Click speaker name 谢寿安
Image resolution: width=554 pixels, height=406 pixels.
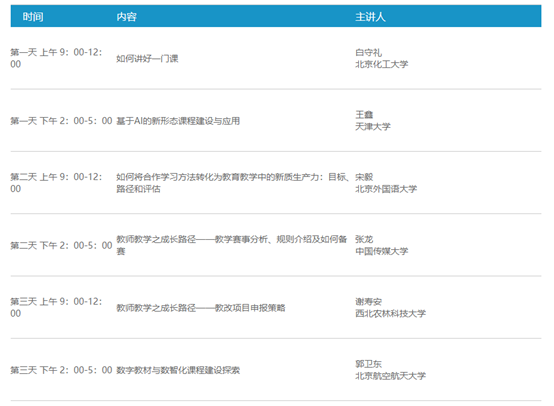[369, 301]
